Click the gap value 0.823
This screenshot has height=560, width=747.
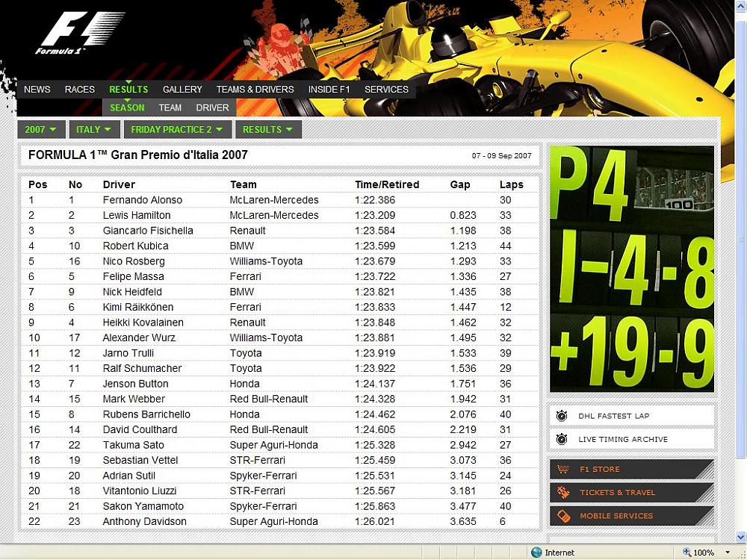[x=463, y=215]
